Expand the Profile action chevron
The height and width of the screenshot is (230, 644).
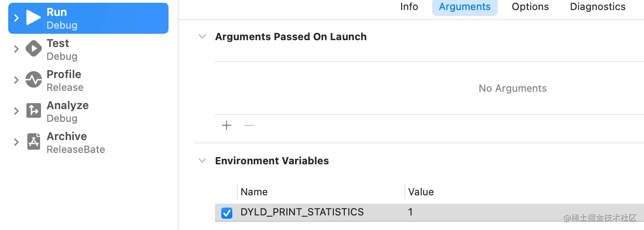click(x=16, y=80)
